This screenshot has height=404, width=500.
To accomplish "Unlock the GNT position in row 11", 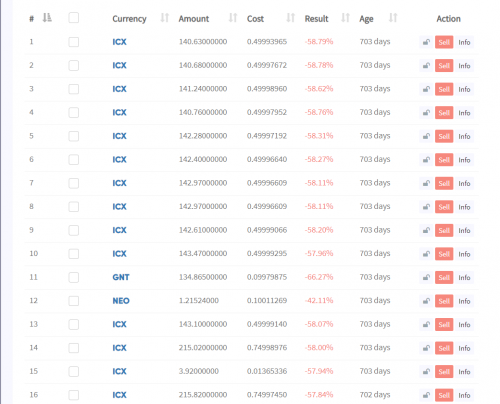I will [426, 277].
